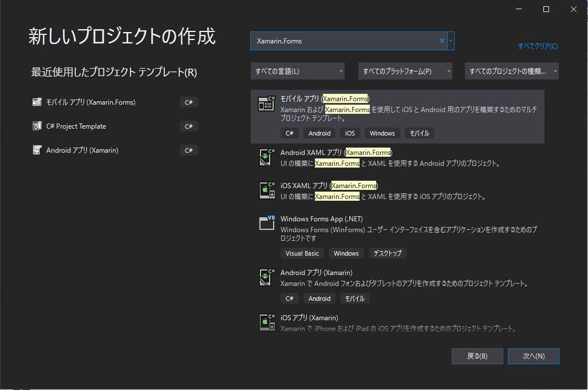Filter by the デスクトップ tag

point(388,253)
